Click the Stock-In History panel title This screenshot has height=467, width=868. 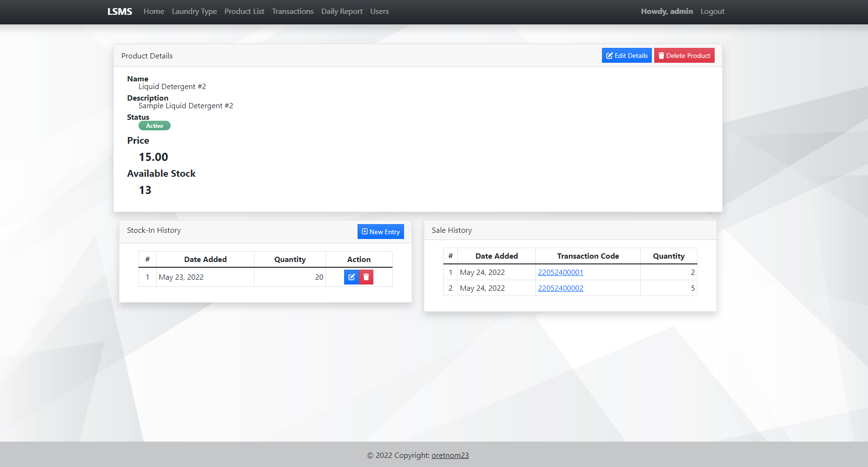(154, 230)
